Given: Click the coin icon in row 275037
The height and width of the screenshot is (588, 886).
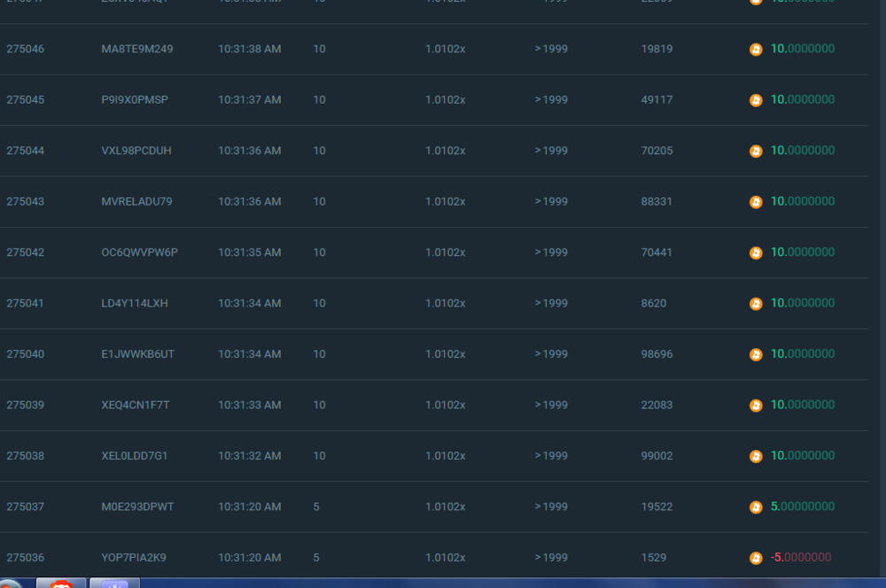Looking at the screenshot, I should (756, 507).
